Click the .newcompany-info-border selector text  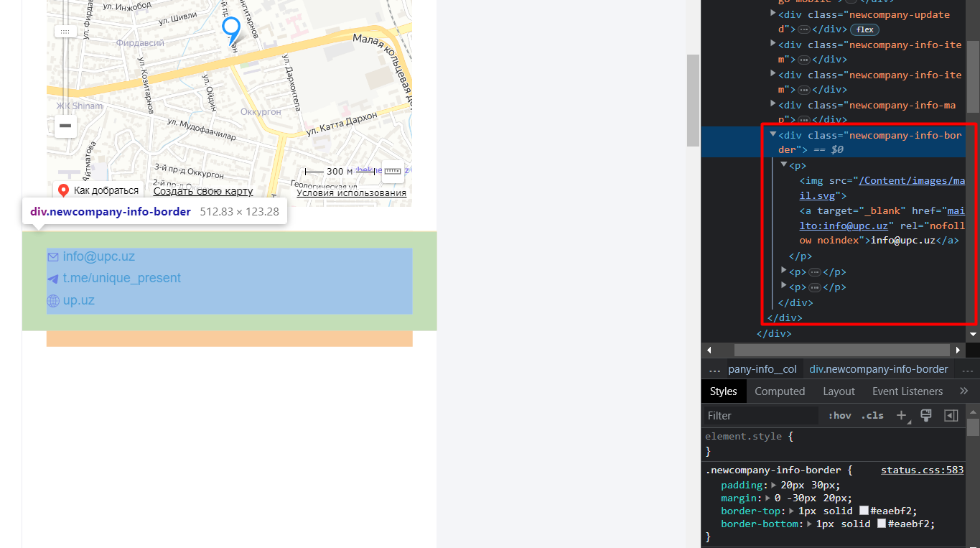coord(773,470)
